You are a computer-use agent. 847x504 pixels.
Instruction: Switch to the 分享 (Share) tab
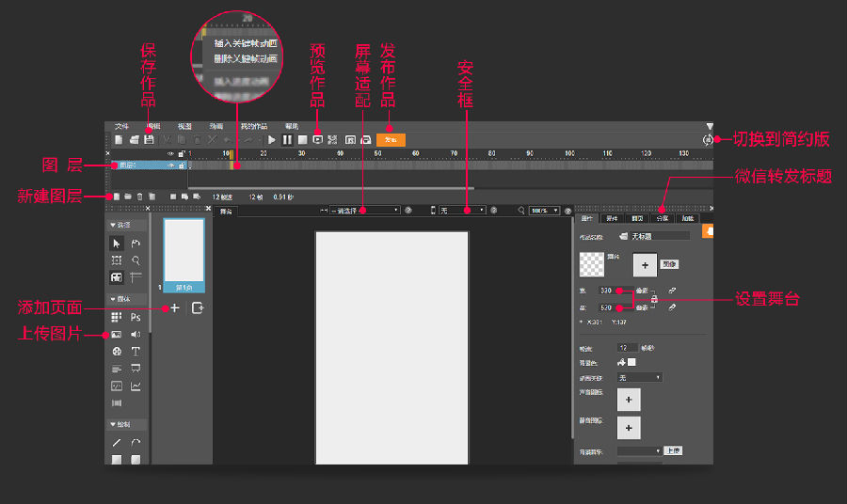coord(663,218)
